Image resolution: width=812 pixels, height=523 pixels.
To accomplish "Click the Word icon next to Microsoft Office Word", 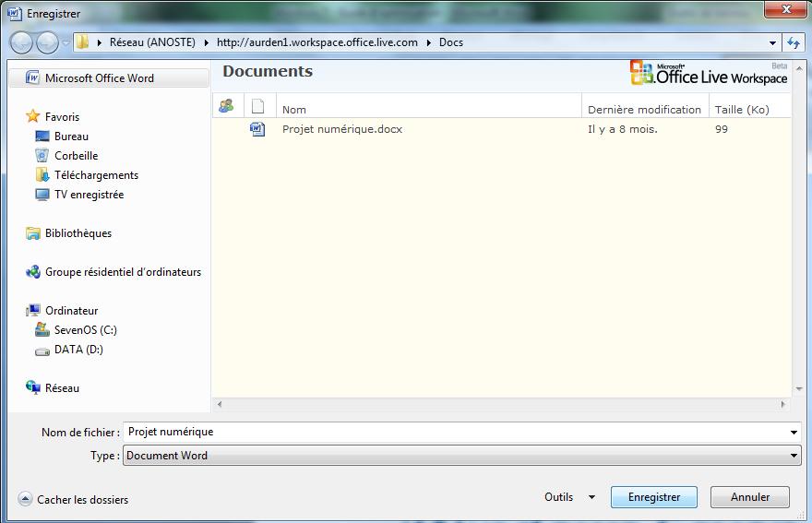I will tap(32, 77).
